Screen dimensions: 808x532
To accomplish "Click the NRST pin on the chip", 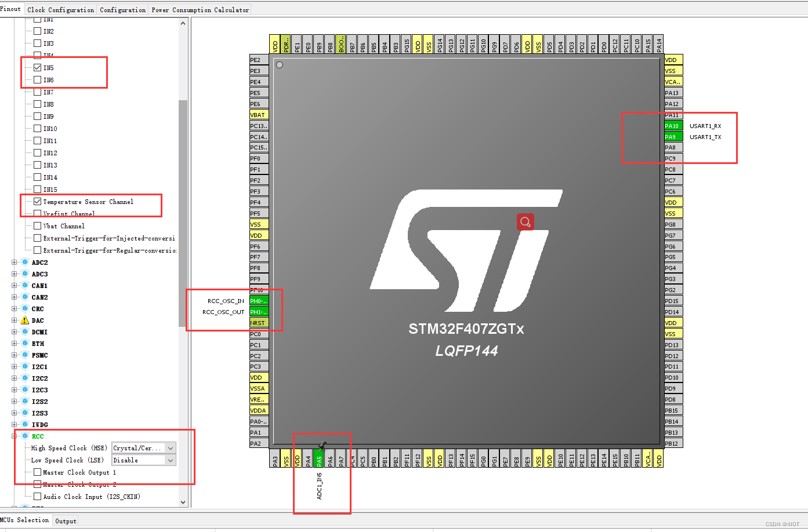I will [258, 323].
